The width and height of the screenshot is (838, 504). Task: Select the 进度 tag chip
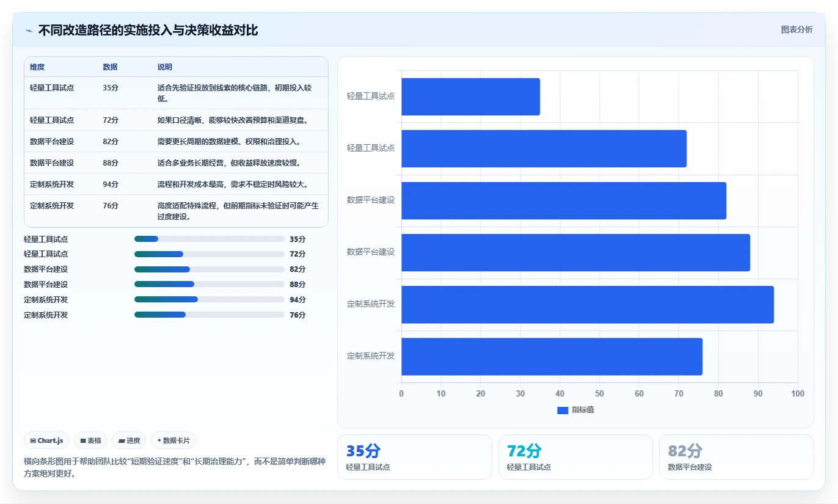coord(129,440)
